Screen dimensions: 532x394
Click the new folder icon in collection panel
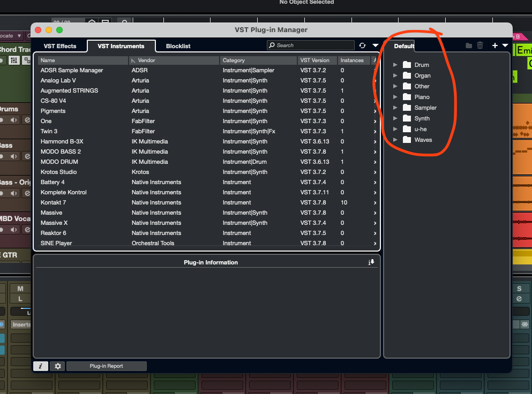point(469,46)
